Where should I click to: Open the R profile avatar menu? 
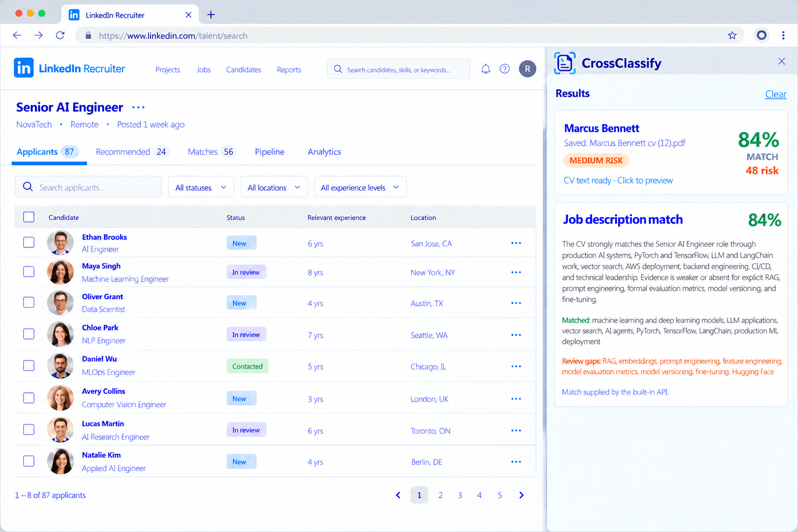527,69
